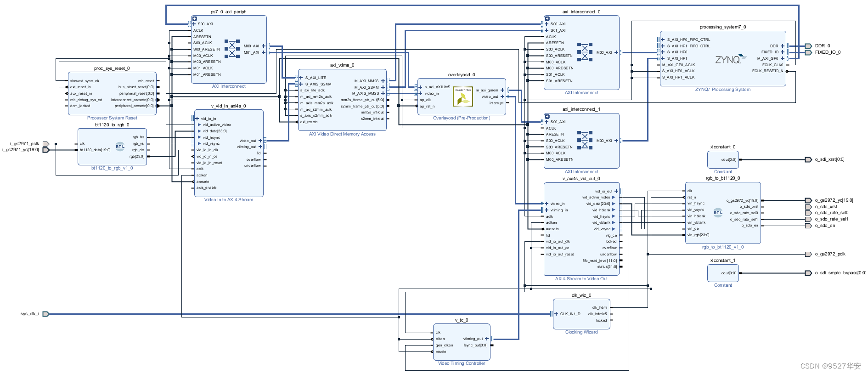Screen dimensions: 868x374
Task: Select the FIXED_IO_0 output port symbol
Action: tap(808, 52)
